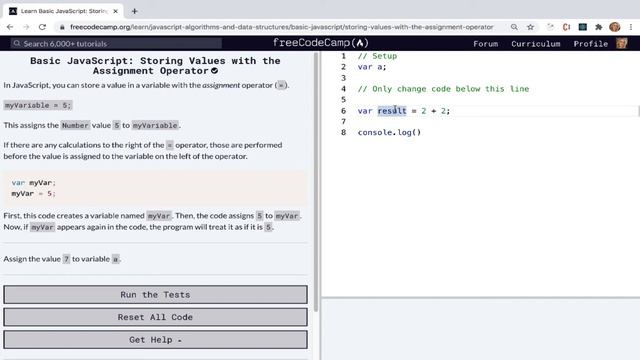Screen dimensions: 640x360
Task: Click the dark square extension icon
Action: click(x=582, y=27)
